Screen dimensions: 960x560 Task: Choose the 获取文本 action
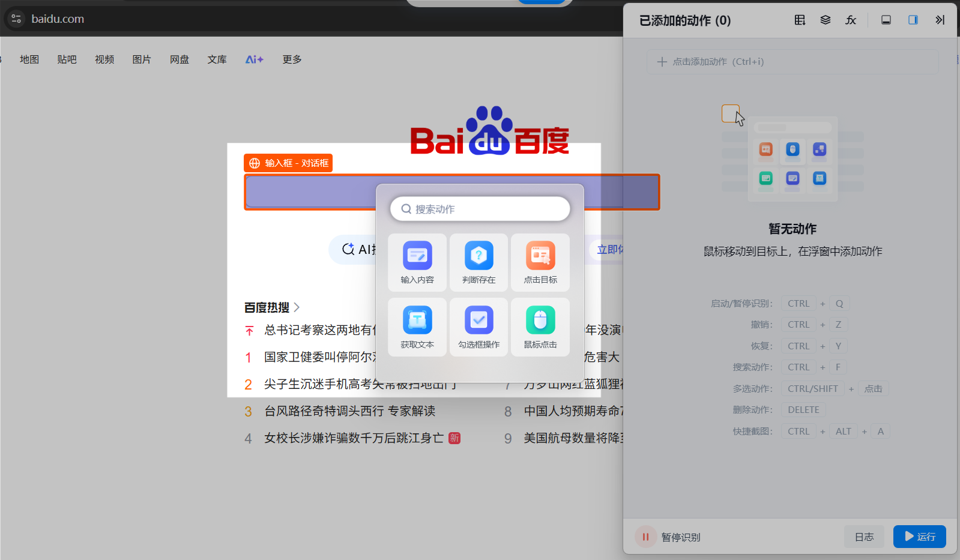[x=417, y=327]
